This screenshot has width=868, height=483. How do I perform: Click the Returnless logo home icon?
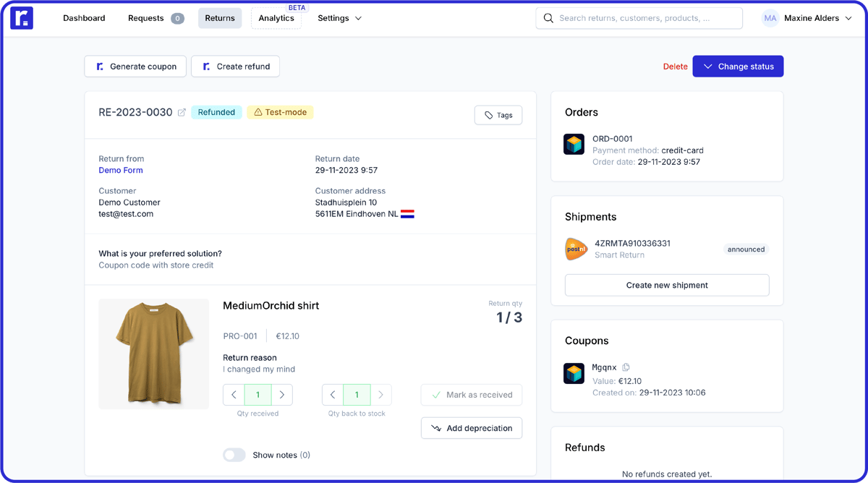click(x=22, y=18)
